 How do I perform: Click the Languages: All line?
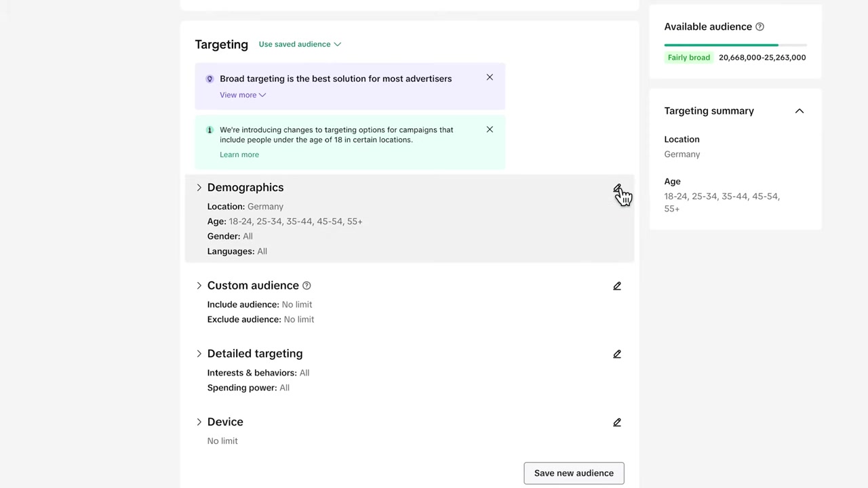[x=237, y=251]
